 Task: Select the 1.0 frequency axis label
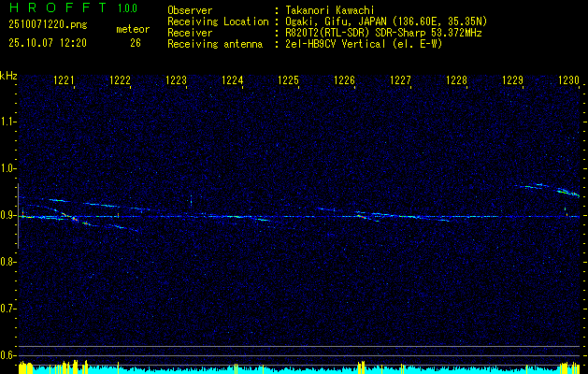[8, 168]
